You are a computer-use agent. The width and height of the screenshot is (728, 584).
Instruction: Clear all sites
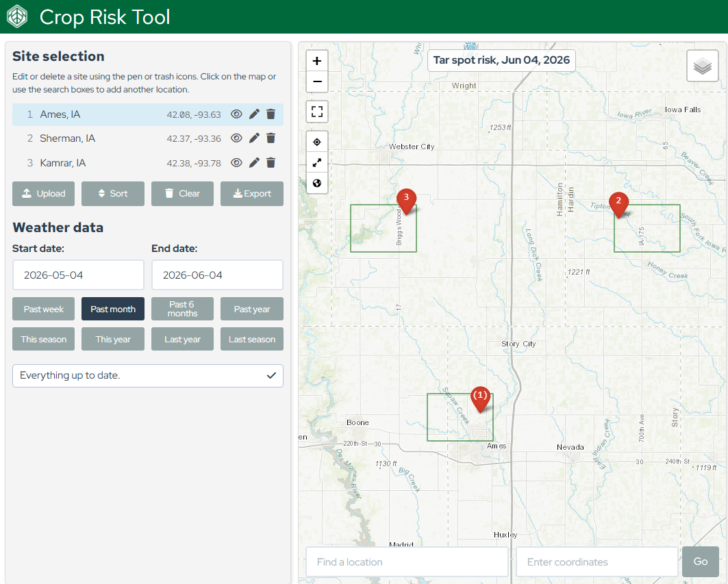tap(182, 194)
